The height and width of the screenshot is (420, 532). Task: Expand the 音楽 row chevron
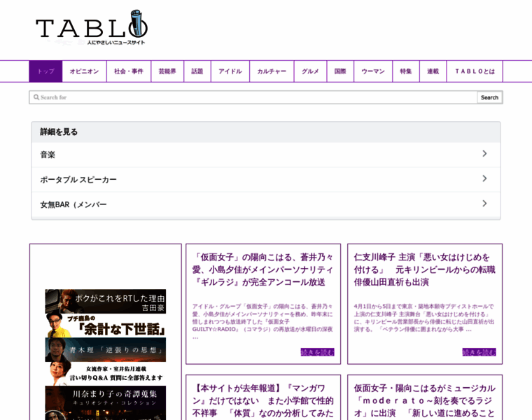[484, 154]
